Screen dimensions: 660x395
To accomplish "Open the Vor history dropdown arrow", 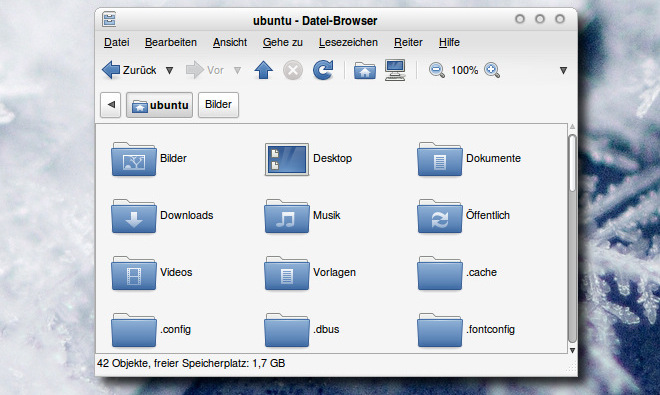I will pyautogui.click(x=238, y=70).
